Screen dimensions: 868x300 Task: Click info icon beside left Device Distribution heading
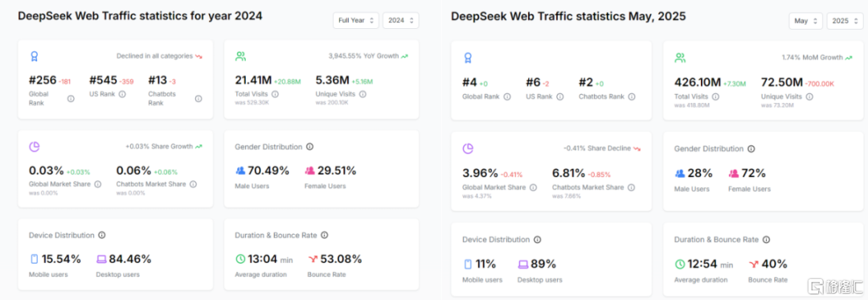tap(102, 235)
